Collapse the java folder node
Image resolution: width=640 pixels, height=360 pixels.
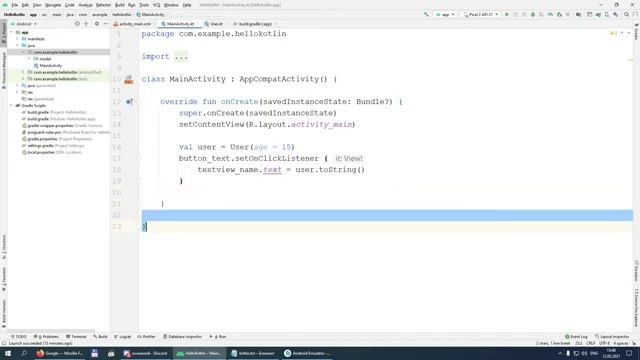click(18, 45)
